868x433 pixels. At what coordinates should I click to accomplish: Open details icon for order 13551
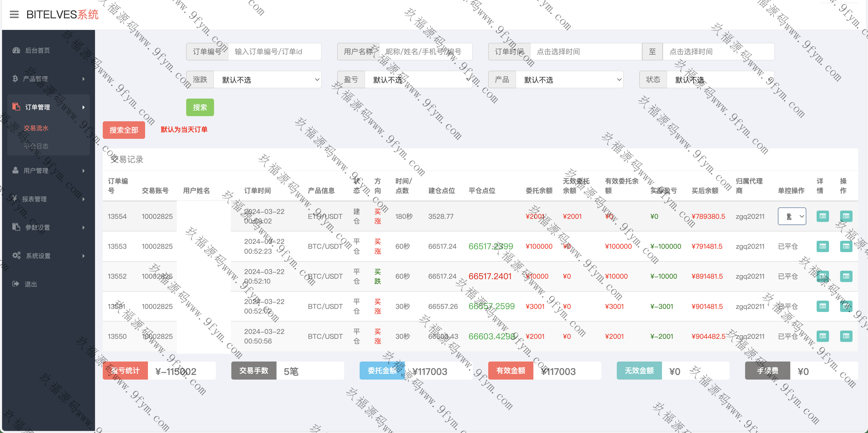(822, 306)
